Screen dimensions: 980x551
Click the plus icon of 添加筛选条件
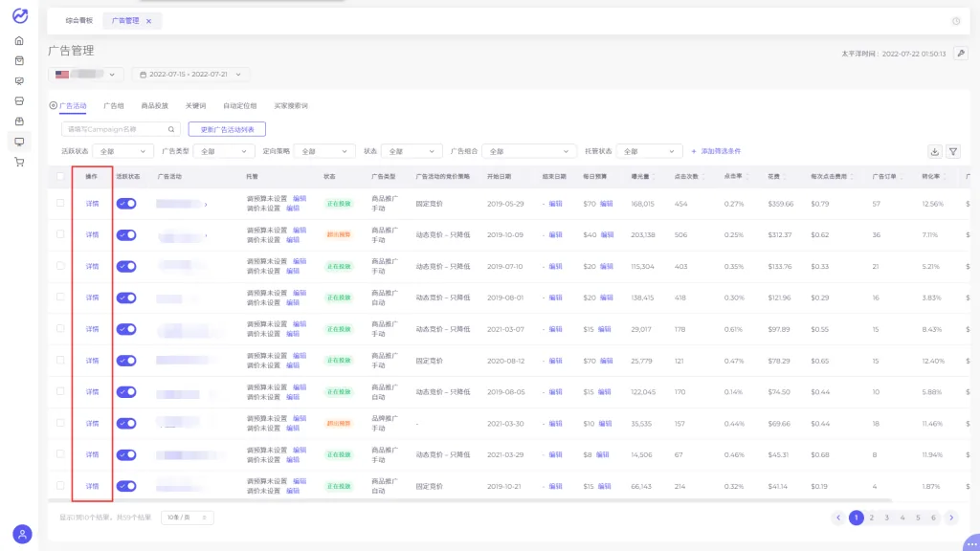tap(694, 151)
